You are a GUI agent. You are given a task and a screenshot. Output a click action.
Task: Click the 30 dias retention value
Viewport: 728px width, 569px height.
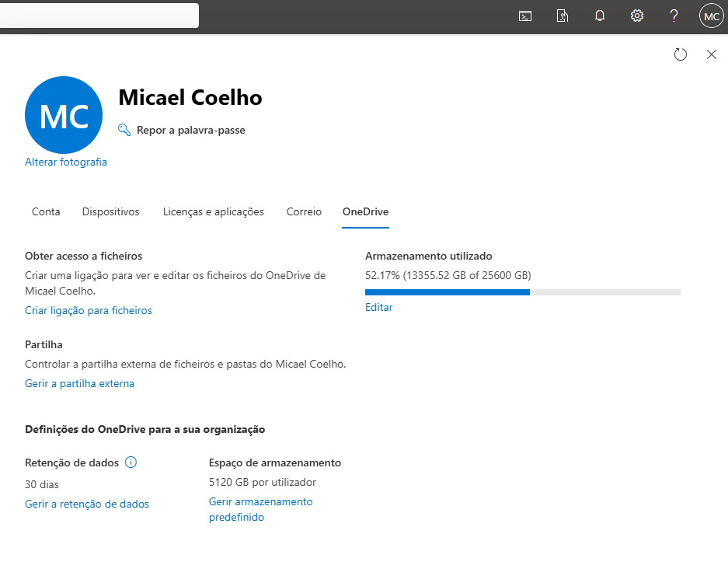click(42, 484)
